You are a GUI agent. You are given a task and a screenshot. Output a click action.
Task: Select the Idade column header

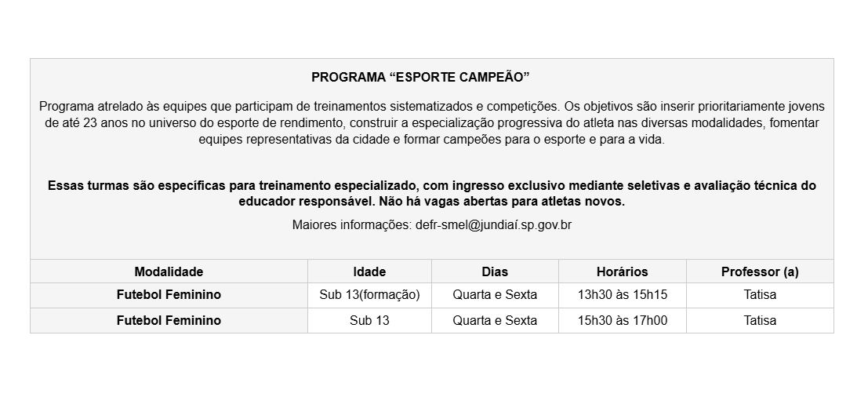369,271
